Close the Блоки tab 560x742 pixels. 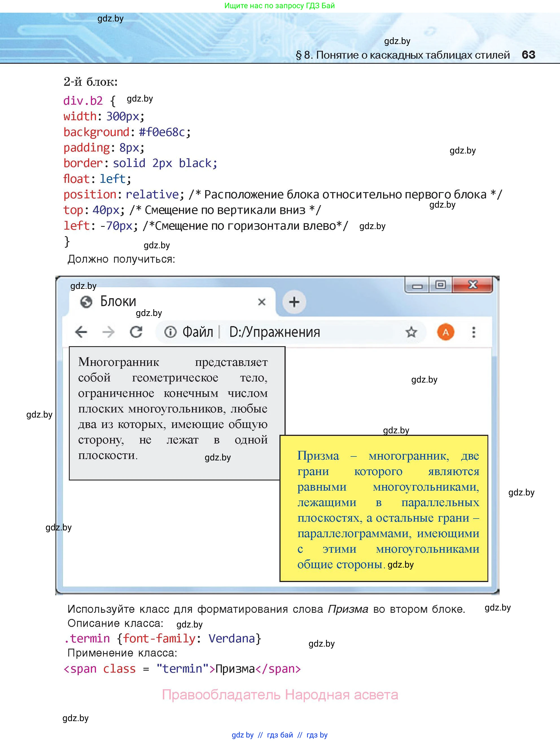pyautogui.click(x=261, y=302)
